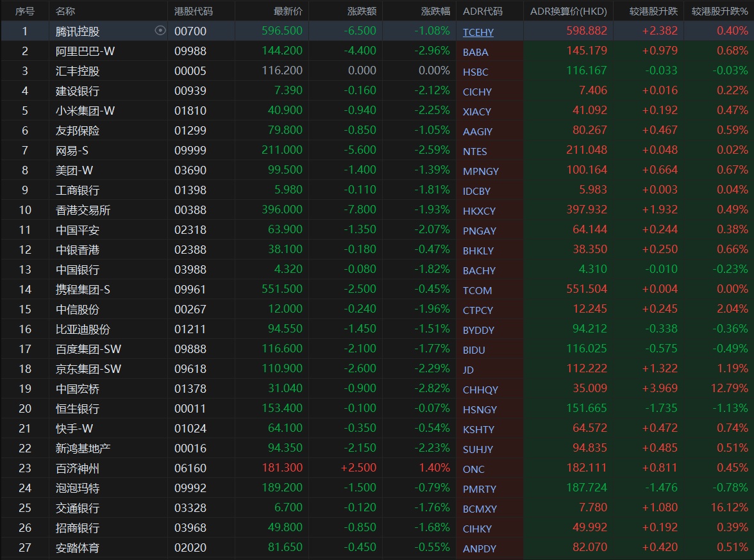The image size is (754, 560).
Task: Click the 泡泡玛特 stock entry
Action: (x=78, y=488)
